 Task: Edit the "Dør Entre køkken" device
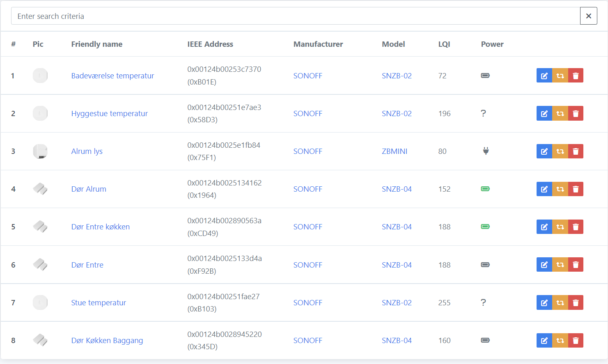(544, 227)
